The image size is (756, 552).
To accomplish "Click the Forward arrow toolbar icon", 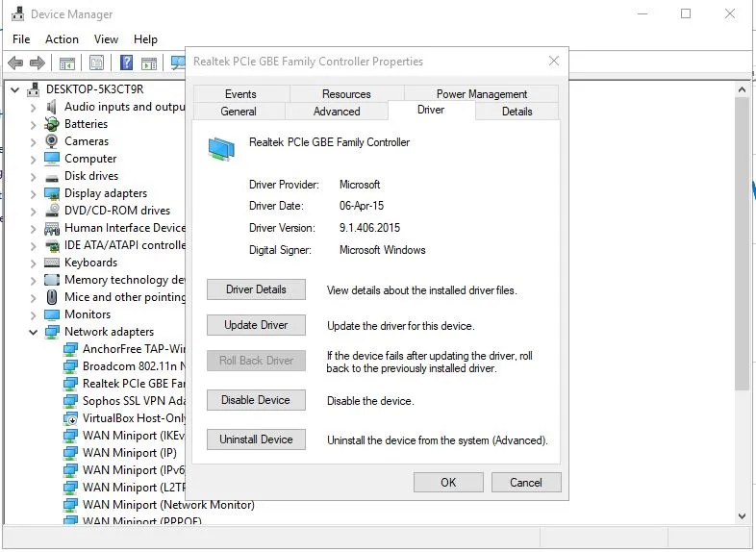I will click(38, 63).
